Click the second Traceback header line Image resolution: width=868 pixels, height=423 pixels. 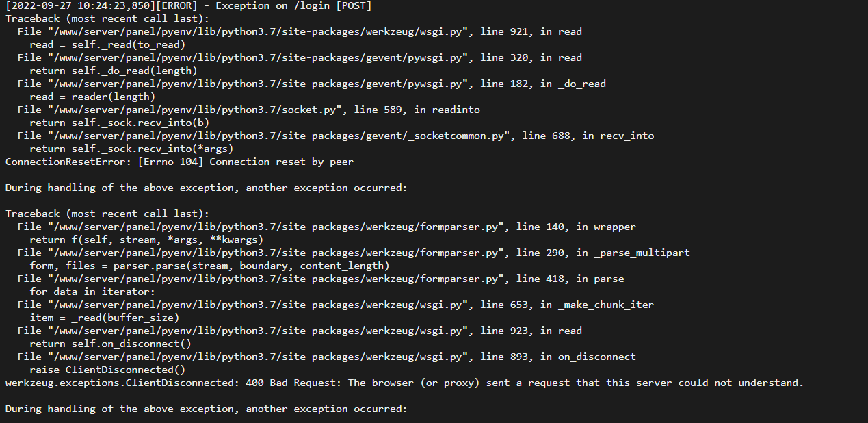[x=107, y=214]
